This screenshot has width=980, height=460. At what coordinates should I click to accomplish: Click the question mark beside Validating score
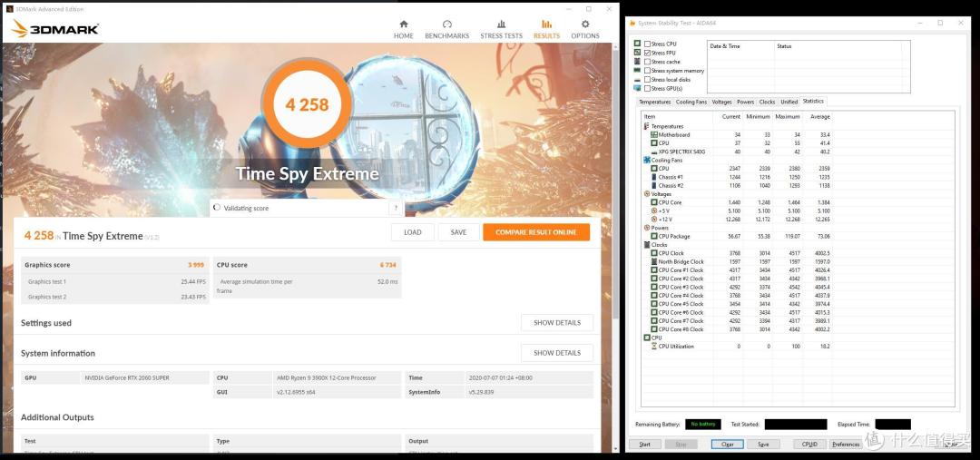pyautogui.click(x=396, y=208)
